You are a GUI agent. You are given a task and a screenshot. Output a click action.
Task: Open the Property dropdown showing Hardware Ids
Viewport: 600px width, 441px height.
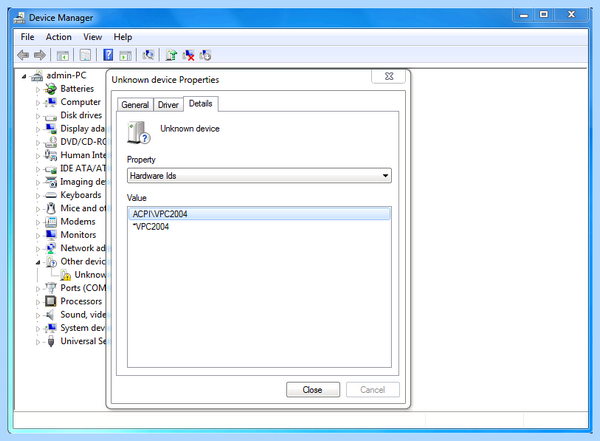pyautogui.click(x=259, y=176)
